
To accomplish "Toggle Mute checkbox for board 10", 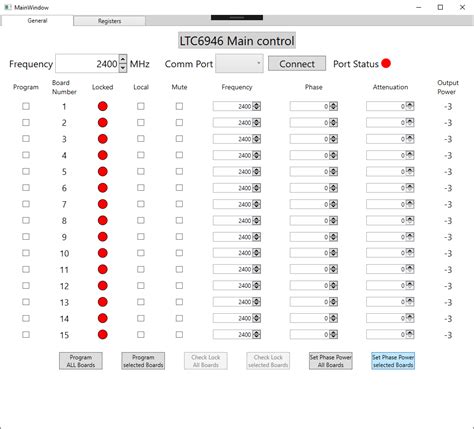I will [179, 253].
